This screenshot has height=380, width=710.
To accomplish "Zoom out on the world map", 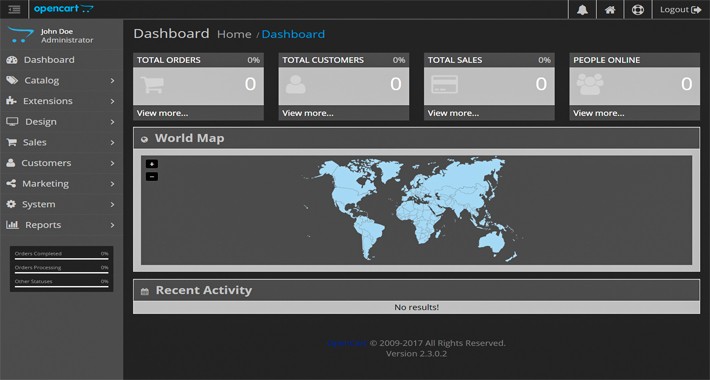I will click(152, 176).
